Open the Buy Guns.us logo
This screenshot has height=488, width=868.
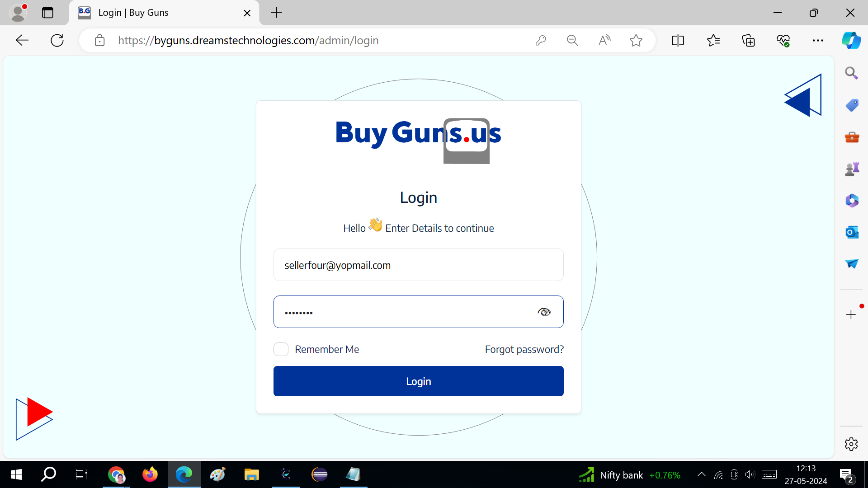[x=418, y=141]
